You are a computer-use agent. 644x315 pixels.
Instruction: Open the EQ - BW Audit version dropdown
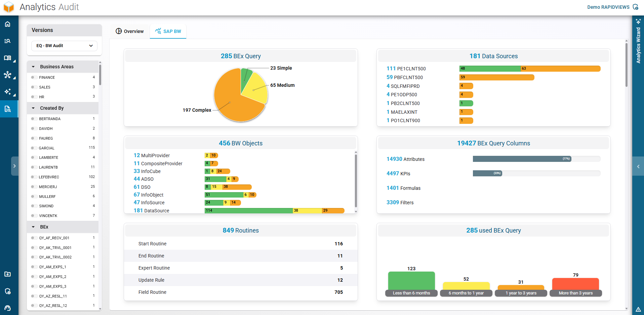[64, 46]
